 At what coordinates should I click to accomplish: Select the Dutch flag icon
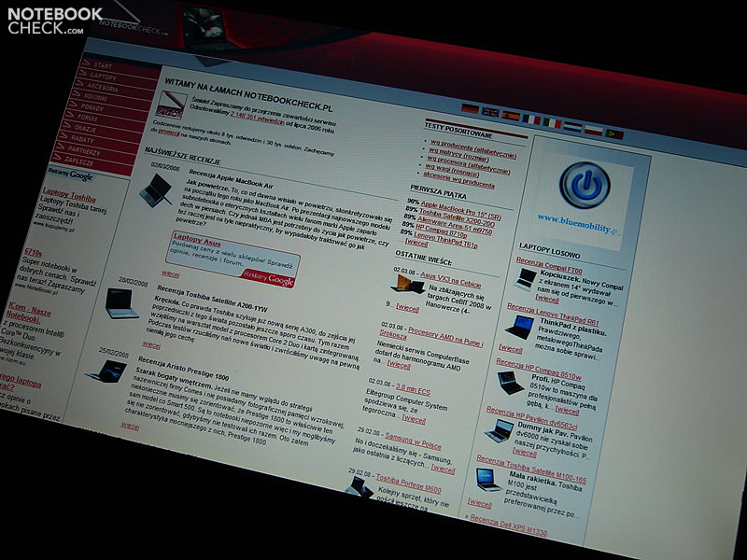tap(572, 126)
